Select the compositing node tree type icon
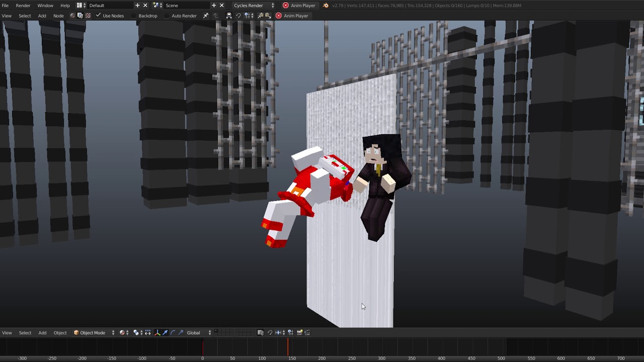The image size is (644, 362). click(80, 16)
